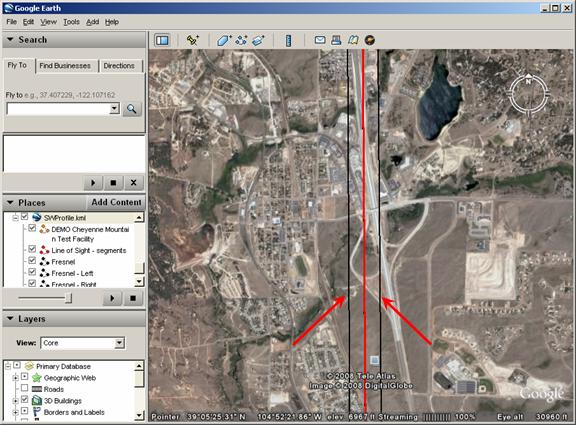Open the Edit menu

[28, 22]
